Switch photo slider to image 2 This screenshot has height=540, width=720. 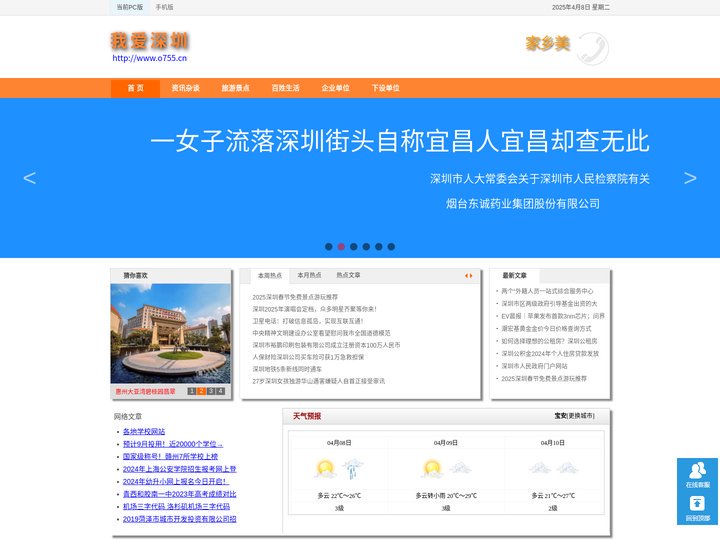(x=201, y=391)
